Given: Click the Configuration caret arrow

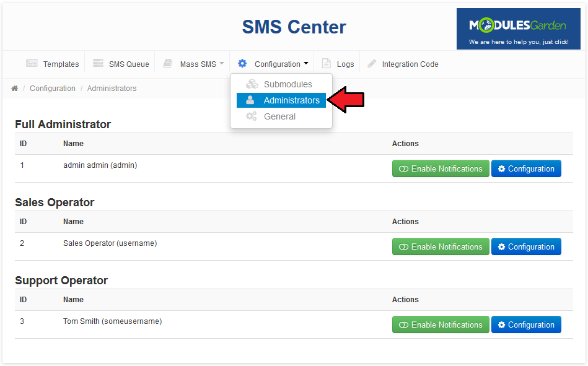Looking at the screenshot, I should [306, 63].
